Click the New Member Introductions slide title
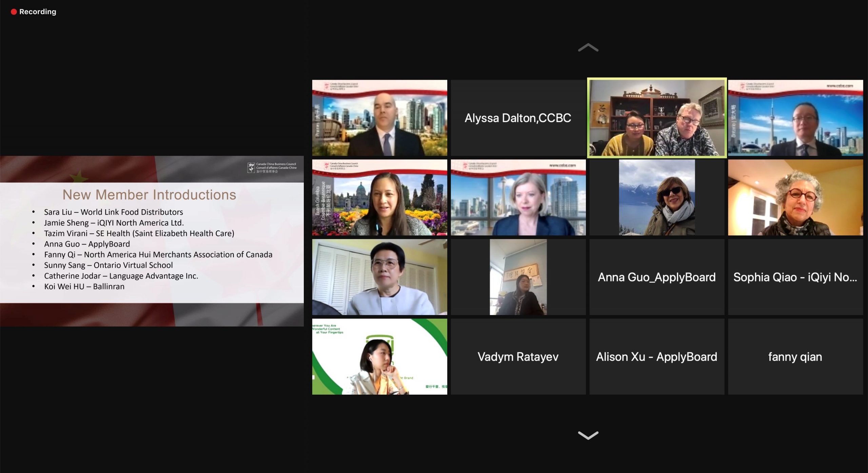The height and width of the screenshot is (473, 868). (x=149, y=195)
